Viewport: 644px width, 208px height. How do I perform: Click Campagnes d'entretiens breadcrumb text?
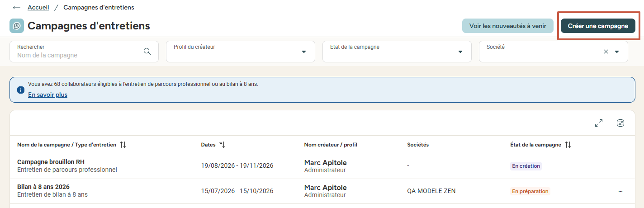99,8
